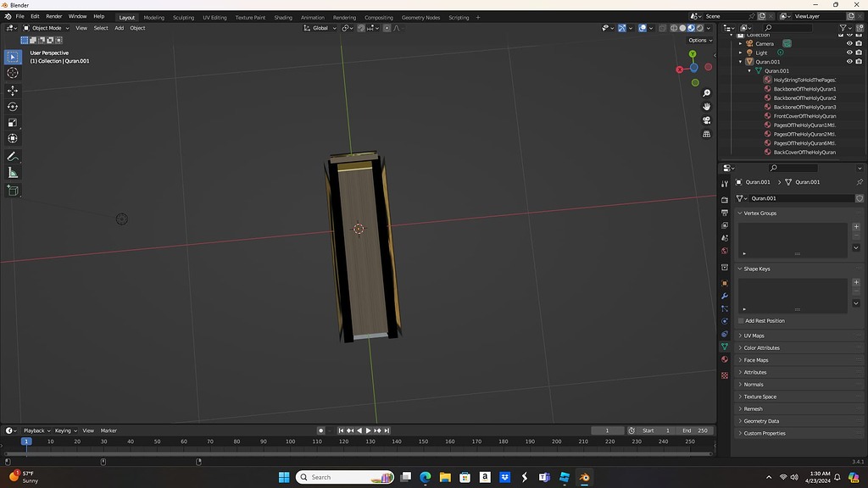Select the Move tool in the toolbar

(x=13, y=91)
